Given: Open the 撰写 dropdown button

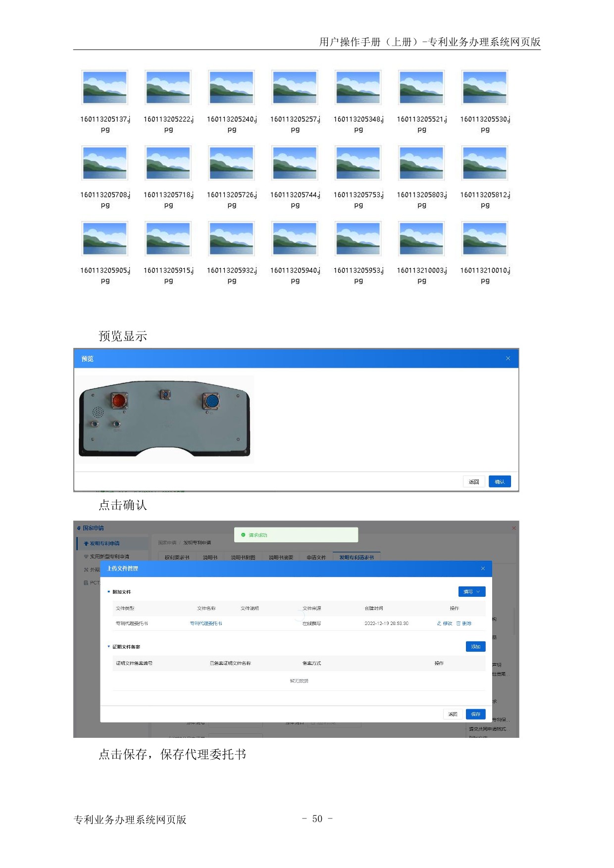Looking at the screenshot, I should click(471, 592).
